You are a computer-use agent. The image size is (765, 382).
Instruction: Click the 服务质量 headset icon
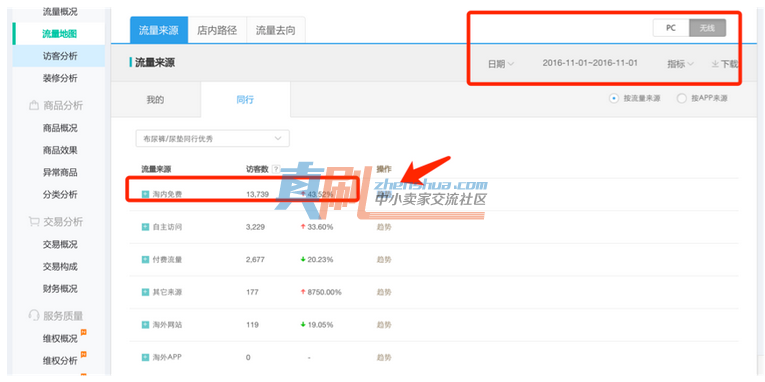coord(34,316)
